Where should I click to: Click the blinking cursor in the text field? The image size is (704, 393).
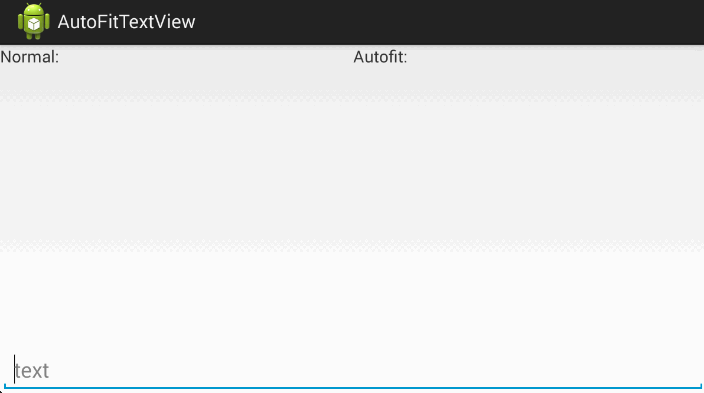(x=14, y=369)
